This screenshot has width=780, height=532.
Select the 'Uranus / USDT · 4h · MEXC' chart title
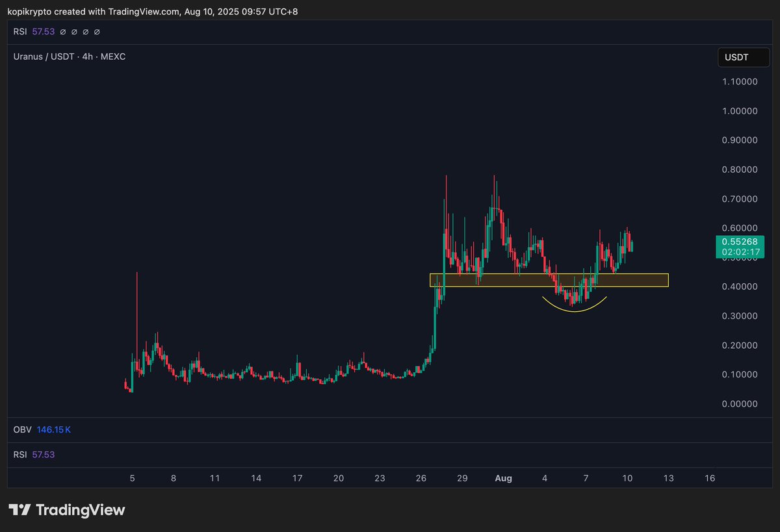[70, 57]
